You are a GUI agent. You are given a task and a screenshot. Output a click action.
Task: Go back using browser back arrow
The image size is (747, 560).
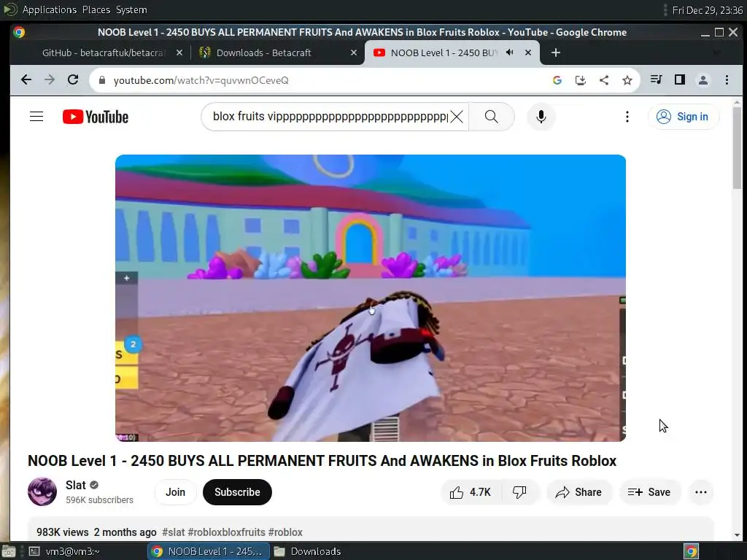click(x=26, y=80)
